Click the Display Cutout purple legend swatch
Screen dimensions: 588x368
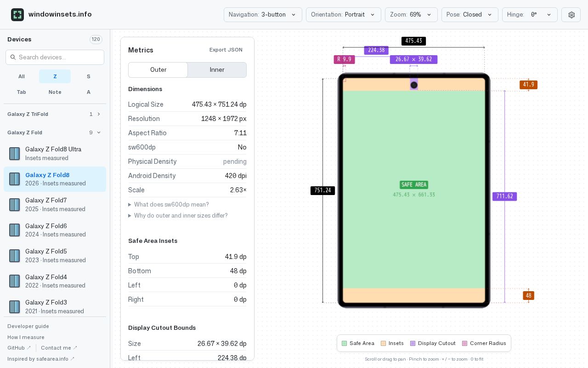pyautogui.click(x=413, y=343)
